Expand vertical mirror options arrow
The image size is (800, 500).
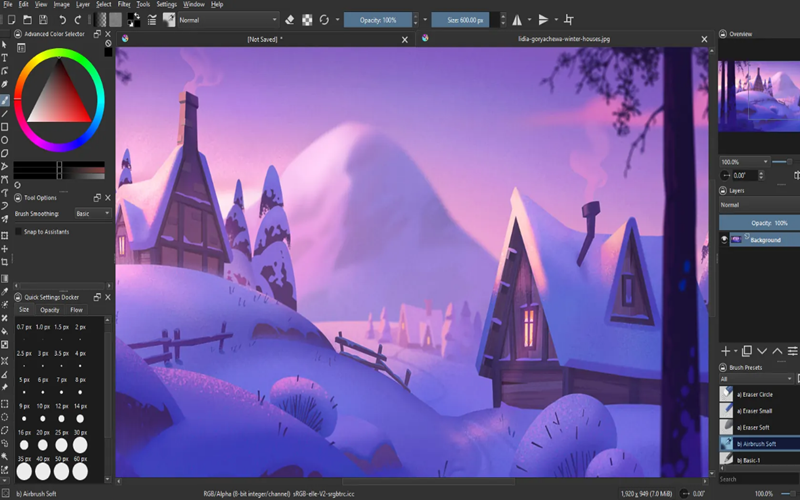tap(556, 20)
